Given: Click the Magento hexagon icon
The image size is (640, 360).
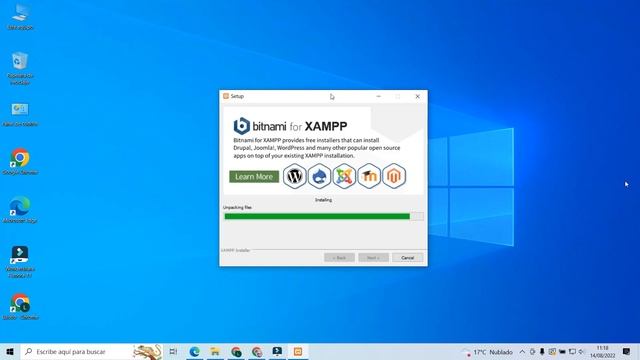Looking at the screenshot, I should click(x=394, y=176).
